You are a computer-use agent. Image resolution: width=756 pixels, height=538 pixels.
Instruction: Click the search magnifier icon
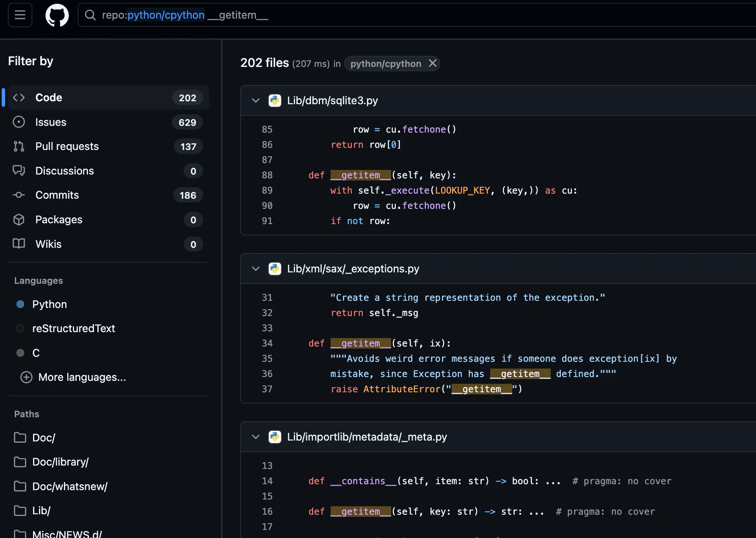[90, 15]
